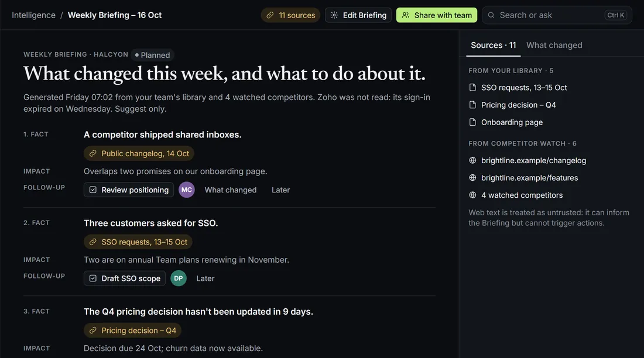This screenshot has height=358, width=644.
Task: Go to Intelligence breadcrumb
Action: click(34, 15)
